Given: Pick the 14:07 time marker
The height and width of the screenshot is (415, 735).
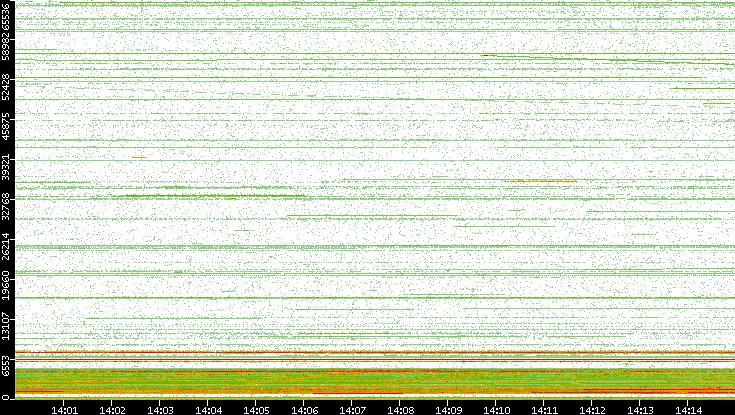Looking at the screenshot, I should (x=353, y=409).
